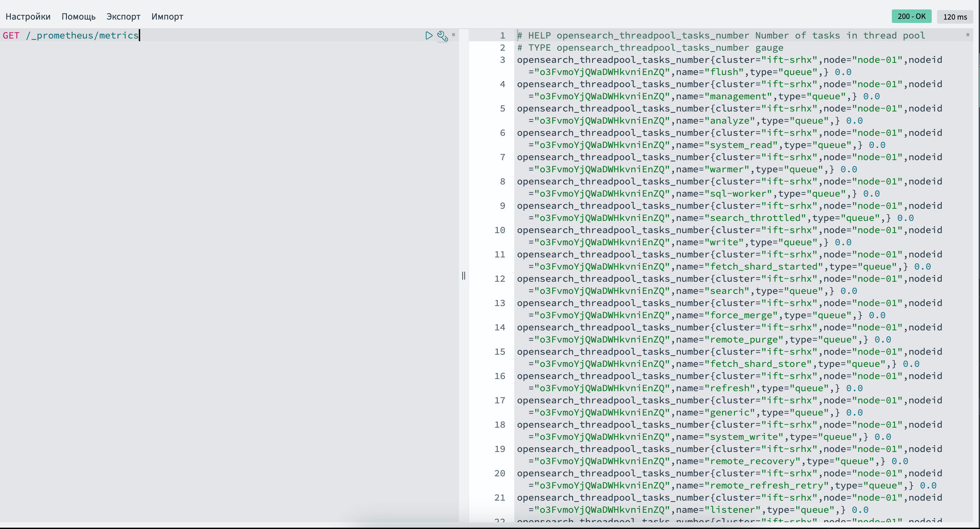Click the GET method keyword
Image resolution: width=980 pixels, height=529 pixels.
point(11,35)
